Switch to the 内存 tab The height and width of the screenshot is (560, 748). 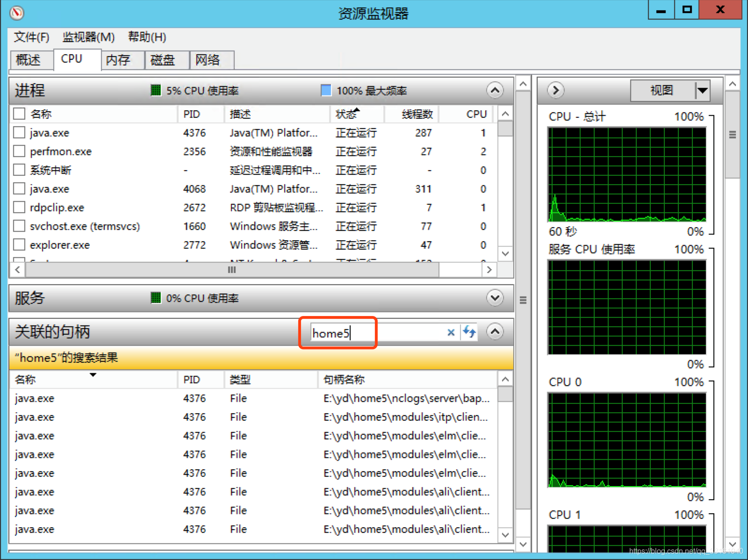[122, 60]
